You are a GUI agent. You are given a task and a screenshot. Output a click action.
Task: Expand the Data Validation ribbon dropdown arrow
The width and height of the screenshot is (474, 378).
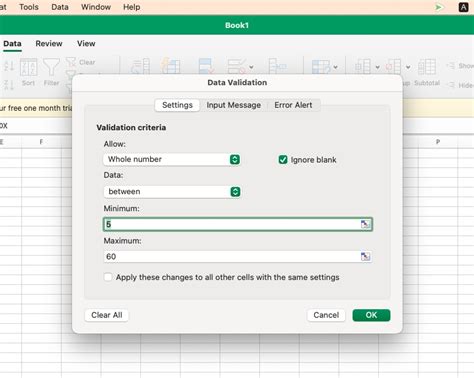pyautogui.click(x=251, y=67)
